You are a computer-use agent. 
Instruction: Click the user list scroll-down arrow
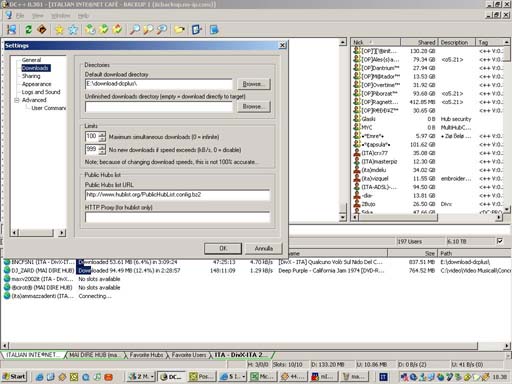(507, 209)
